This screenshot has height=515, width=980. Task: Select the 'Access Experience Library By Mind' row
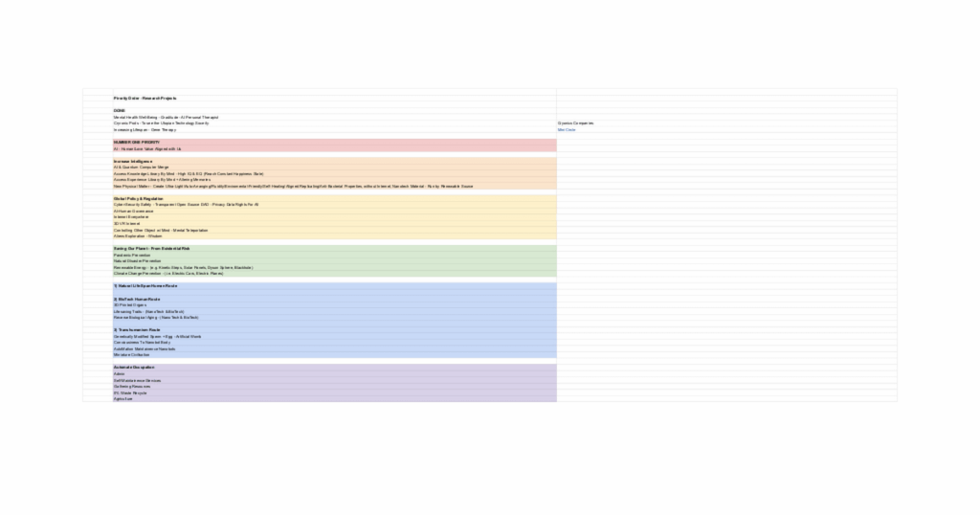pos(334,179)
